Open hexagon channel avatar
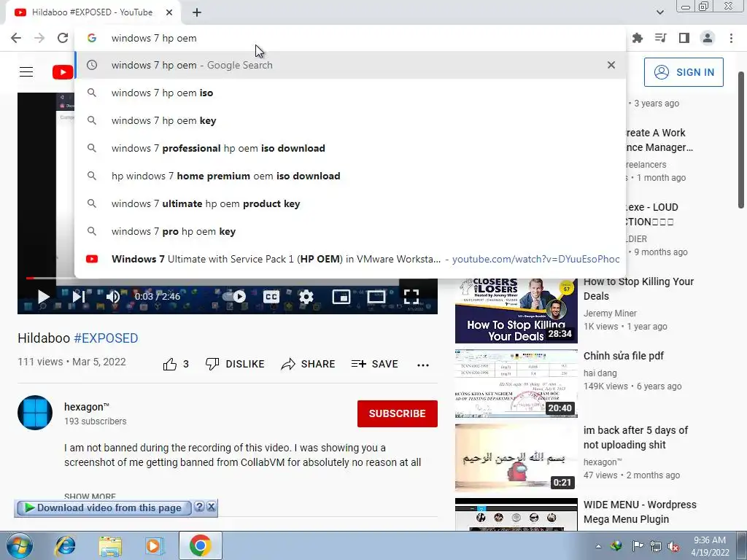This screenshot has height=560, width=747. [x=35, y=413]
